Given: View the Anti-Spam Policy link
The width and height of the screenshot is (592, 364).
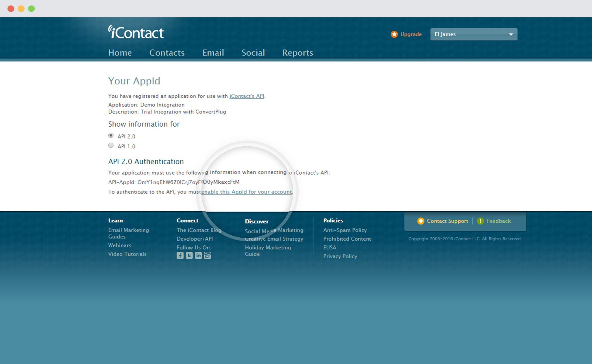Looking at the screenshot, I should 345,230.
